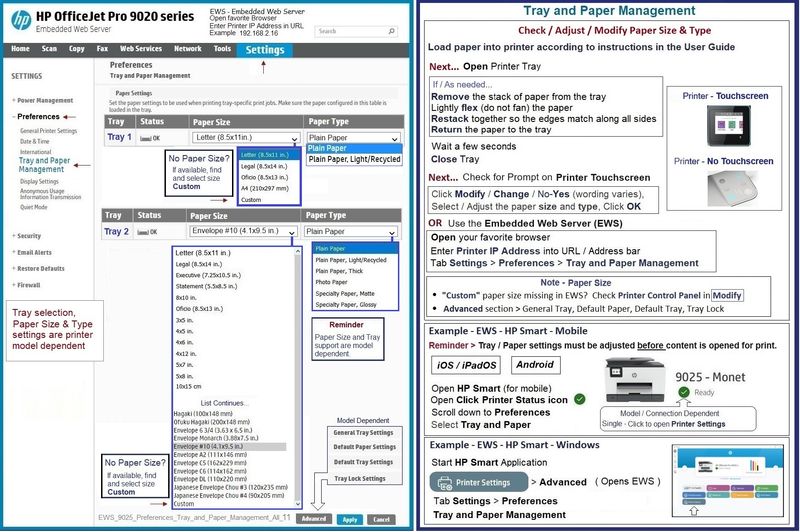Expand the Security sidebar section
Screen dimensions: 800x532
point(27,236)
